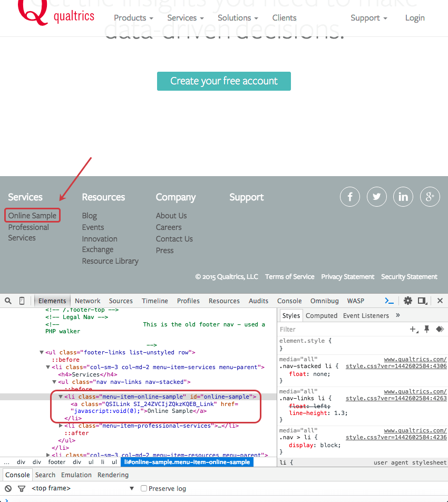Switch to the Computed styles tab
This screenshot has height=502, width=448.
click(322, 315)
